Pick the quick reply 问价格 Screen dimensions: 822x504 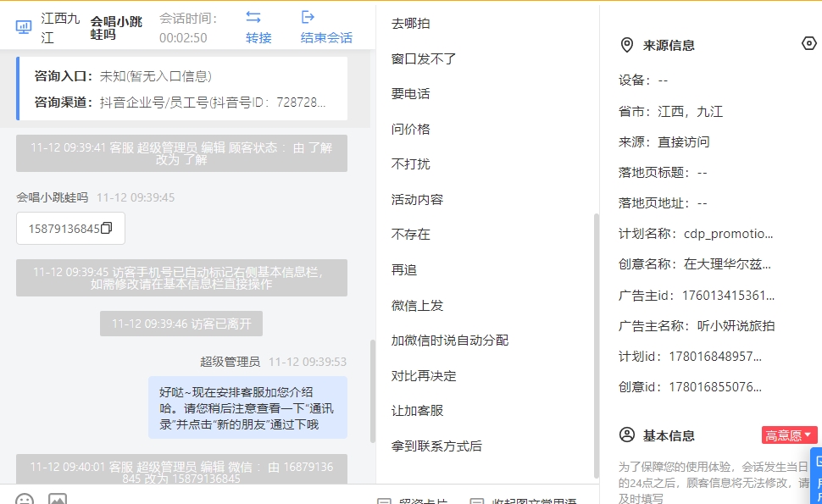pyautogui.click(x=410, y=129)
